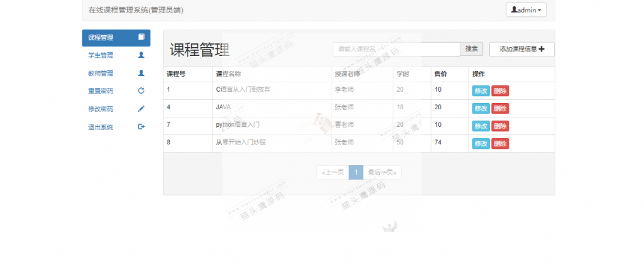This screenshot has width=644, height=265.
Task: Click the user icon beside 教师管理
Action: tap(142, 73)
